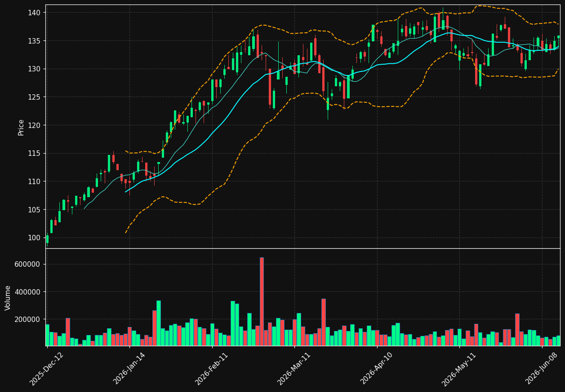Select the 140 price tick label
This screenshot has width=565, height=392.
(35, 13)
